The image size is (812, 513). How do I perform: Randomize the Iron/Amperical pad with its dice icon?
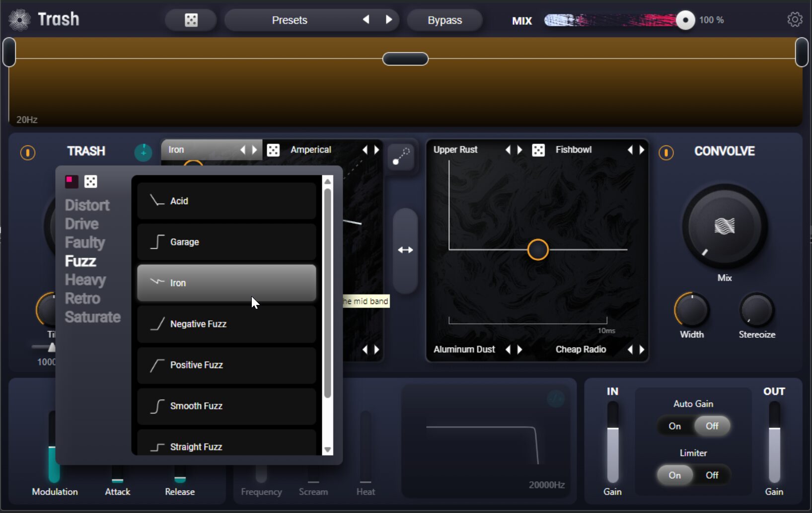[273, 150]
